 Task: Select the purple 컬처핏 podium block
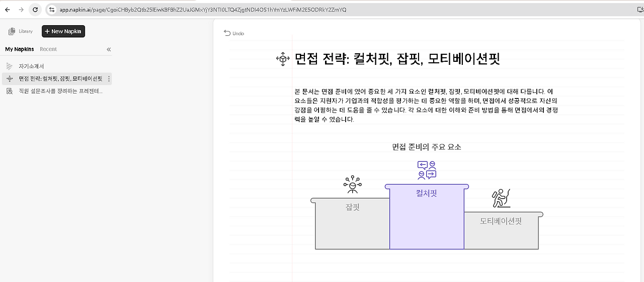[427, 217]
